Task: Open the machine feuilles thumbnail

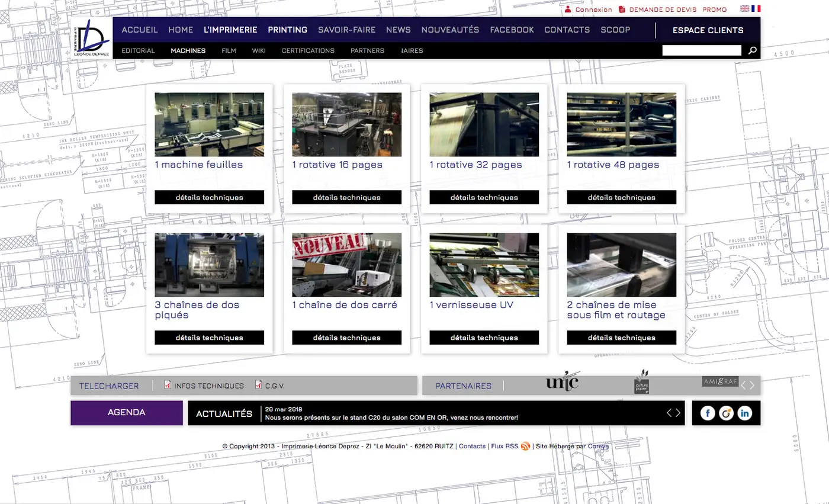Action: (210, 124)
